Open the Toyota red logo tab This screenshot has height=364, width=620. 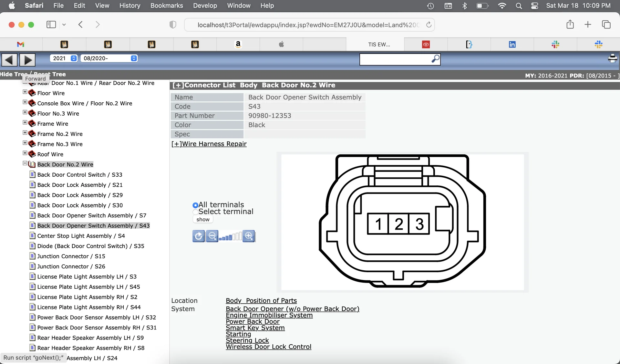426,44
